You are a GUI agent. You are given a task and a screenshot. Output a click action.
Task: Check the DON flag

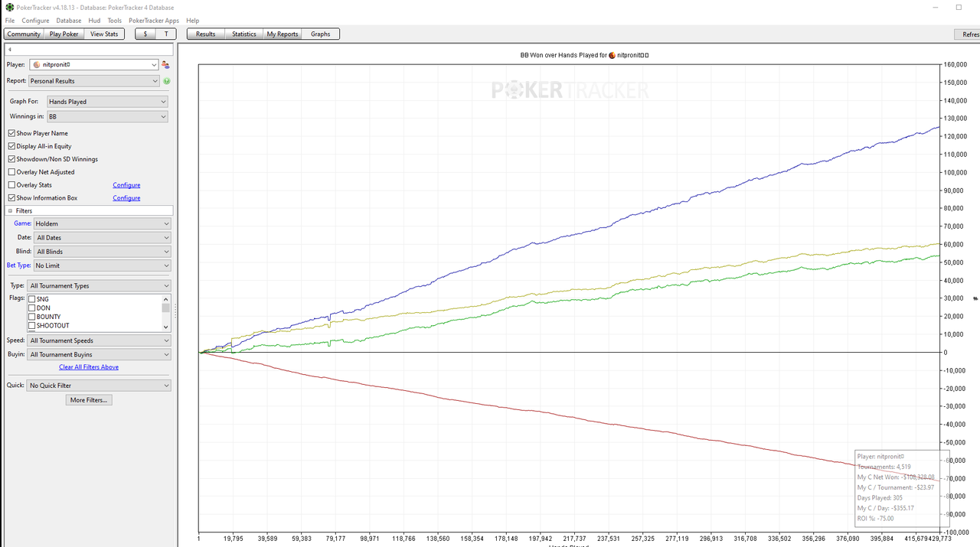click(x=32, y=308)
